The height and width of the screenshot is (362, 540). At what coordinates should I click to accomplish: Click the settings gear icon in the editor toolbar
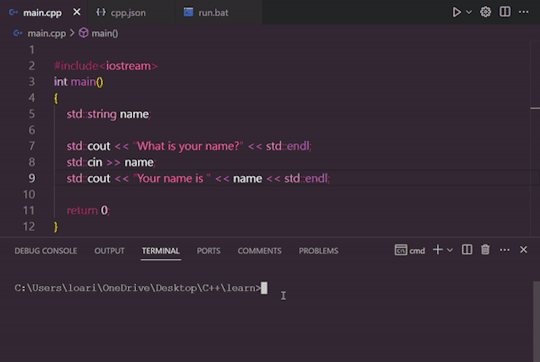click(x=486, y=12)
